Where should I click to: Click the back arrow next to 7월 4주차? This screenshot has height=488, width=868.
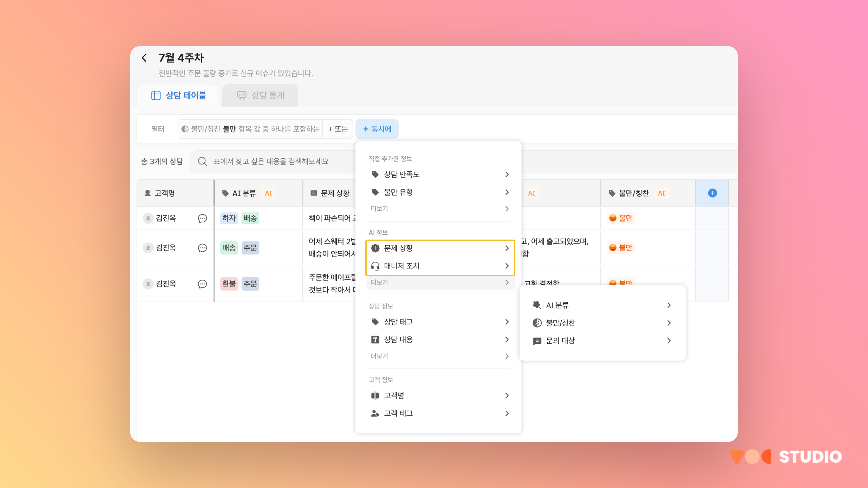coord(144,58)
